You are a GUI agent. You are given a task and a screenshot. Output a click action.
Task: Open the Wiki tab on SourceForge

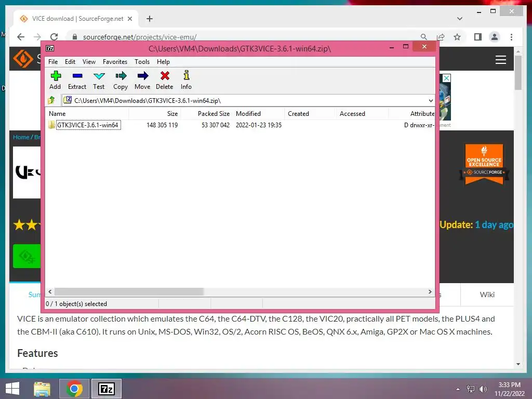pyautogui.click(x=487, y=295)
